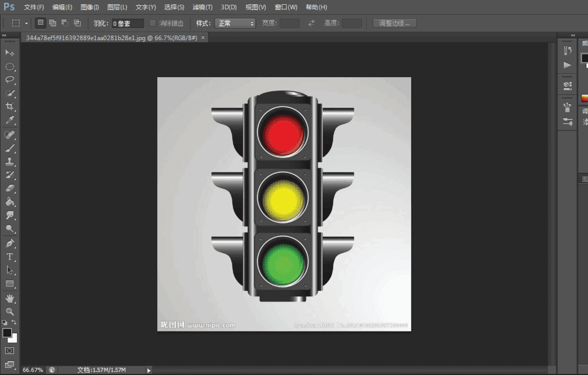This screenshot has height=375, width=588.
Task: Open the 选择(S) menu
Action: (x=174, y=7)
